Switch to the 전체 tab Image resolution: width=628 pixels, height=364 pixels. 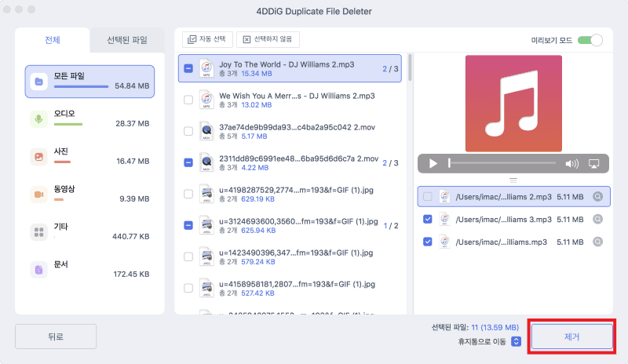coord(53,39)
